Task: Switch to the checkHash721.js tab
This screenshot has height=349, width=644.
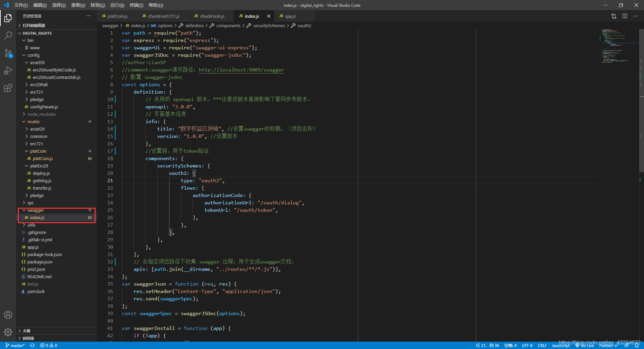Action: 164,16
